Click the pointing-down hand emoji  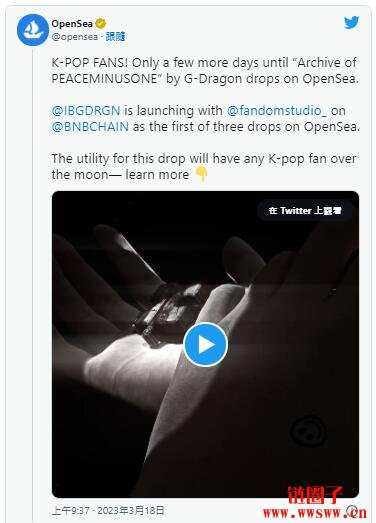pos(201,174)
